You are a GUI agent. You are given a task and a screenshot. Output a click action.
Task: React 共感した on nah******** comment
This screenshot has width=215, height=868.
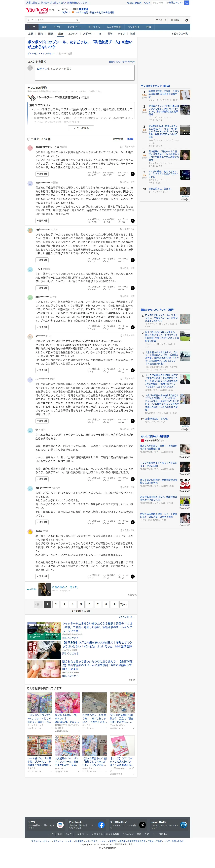click(94, 221)
